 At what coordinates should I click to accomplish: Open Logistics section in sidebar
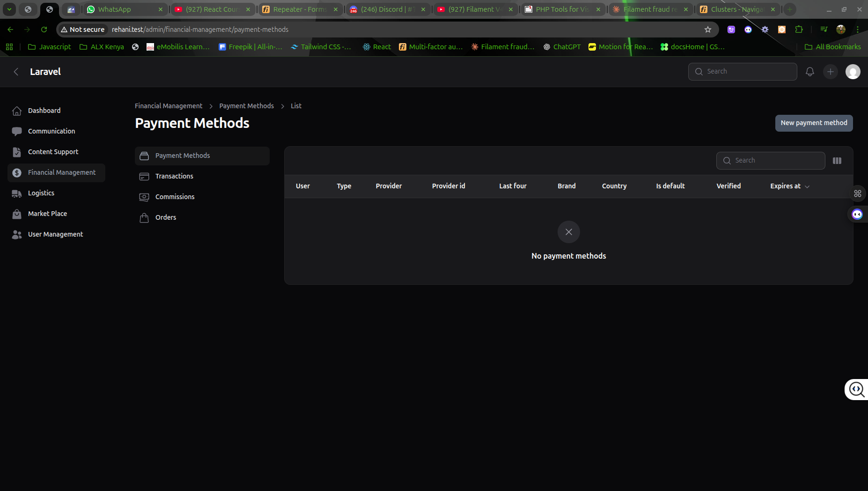57,193
